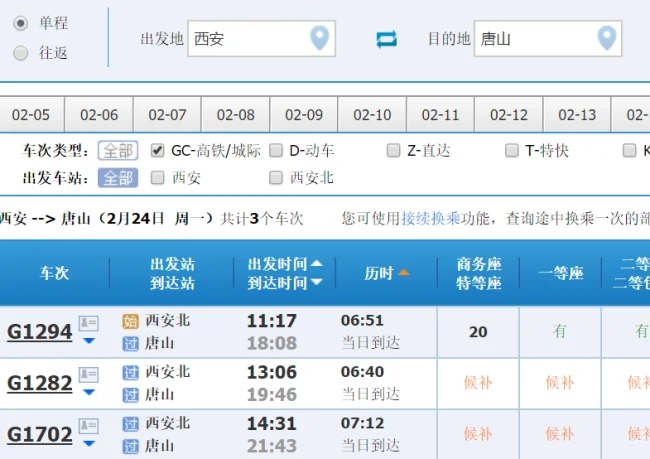This screenshot has width=650, height=459.
Task: Check the Z-直达 train type
Action: point(393,150)
